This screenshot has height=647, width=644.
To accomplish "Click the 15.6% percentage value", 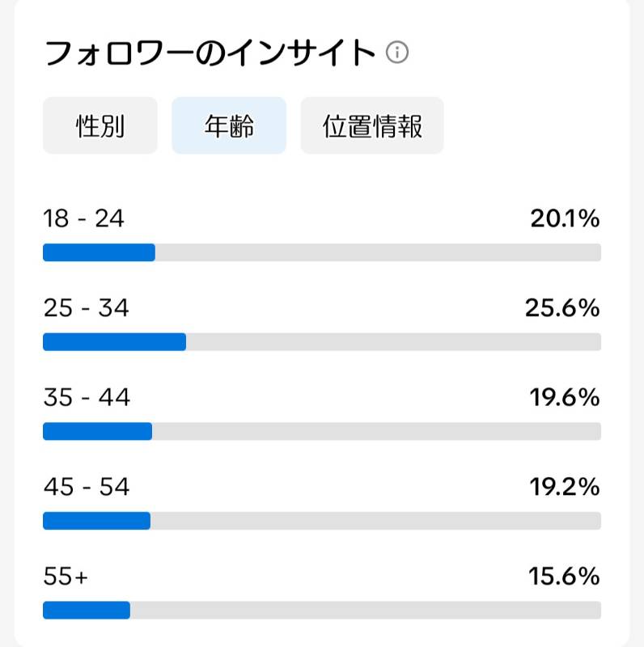I will click(564, 576).
